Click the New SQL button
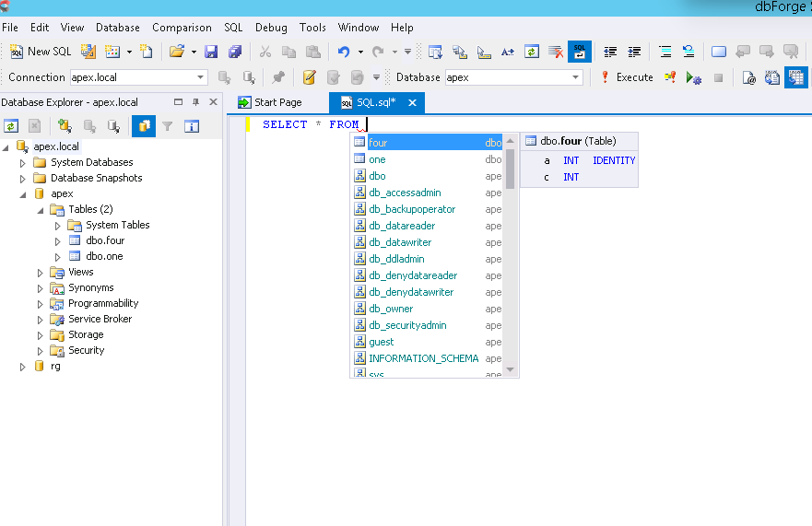 [41, 52]
